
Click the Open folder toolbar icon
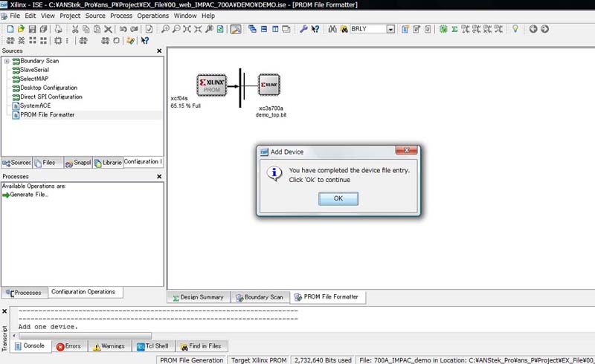pos(21,29)
